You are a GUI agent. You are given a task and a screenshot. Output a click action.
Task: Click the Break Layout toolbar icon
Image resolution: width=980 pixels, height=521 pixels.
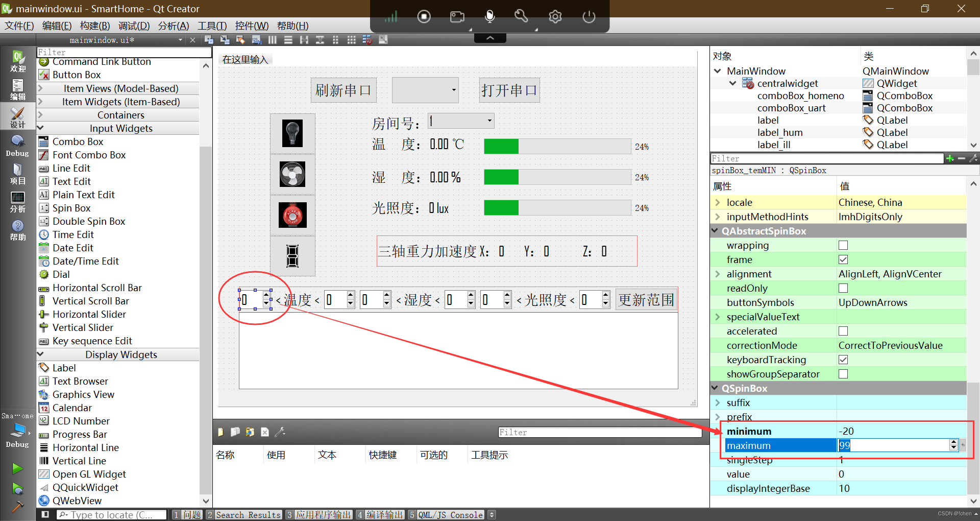click(x=367, y=40)
